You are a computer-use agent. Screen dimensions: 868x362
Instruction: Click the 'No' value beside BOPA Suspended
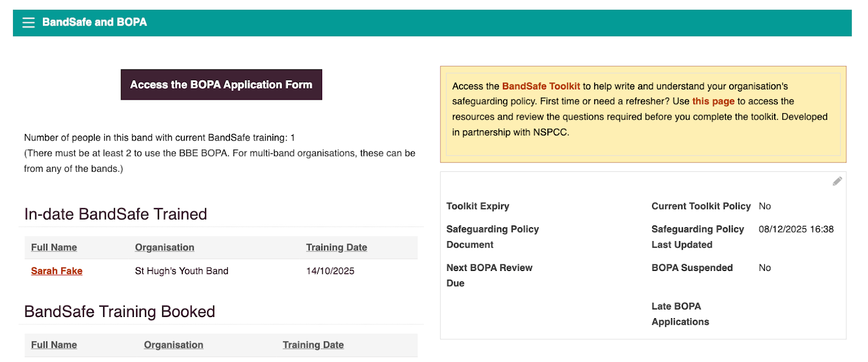(764, 268)
